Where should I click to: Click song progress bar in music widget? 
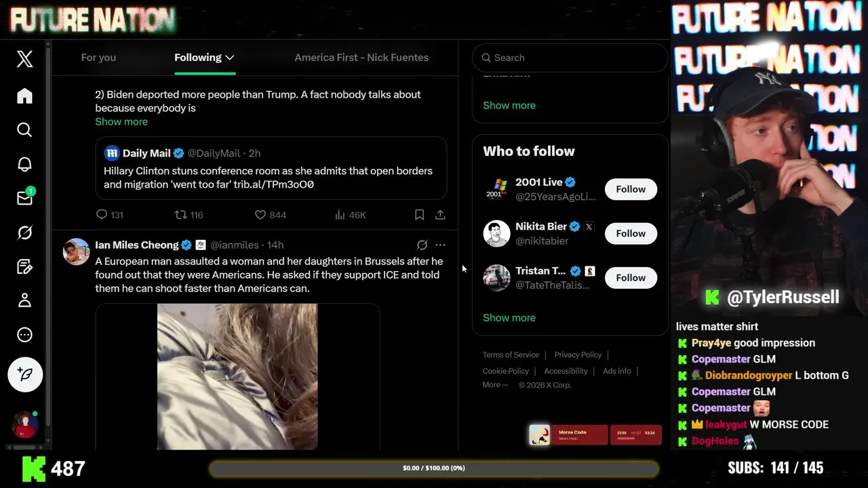[636, 439]
